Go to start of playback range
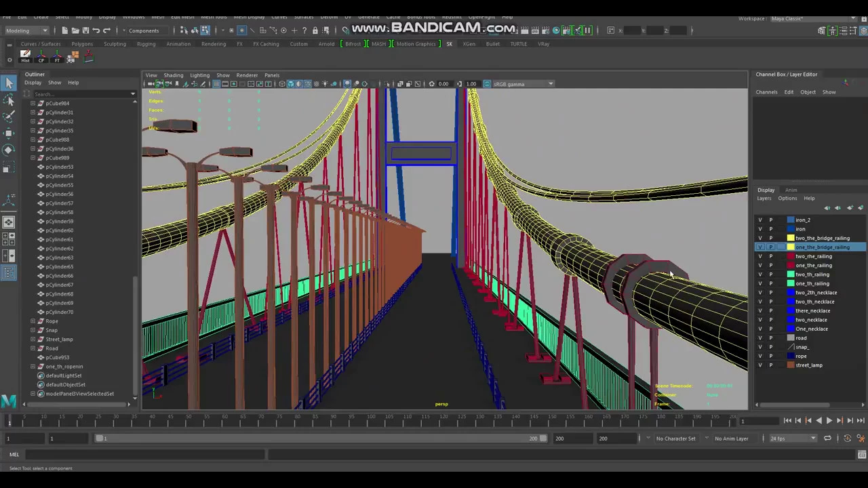 pyautogui.click(x=787, y=420)
